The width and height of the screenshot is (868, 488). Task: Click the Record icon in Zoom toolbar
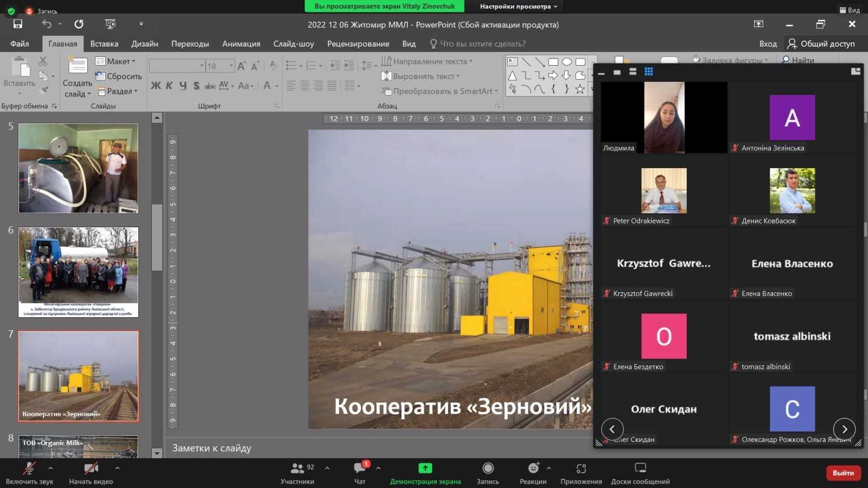pyautogui.click(x=488, y=468)
